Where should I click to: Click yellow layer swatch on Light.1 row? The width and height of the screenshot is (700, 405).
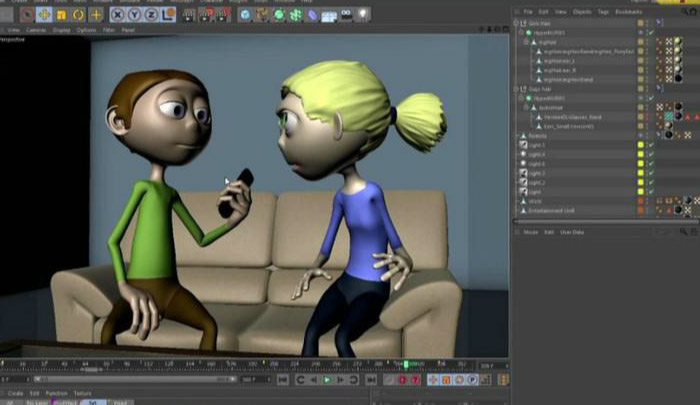(x=641, y=145)
